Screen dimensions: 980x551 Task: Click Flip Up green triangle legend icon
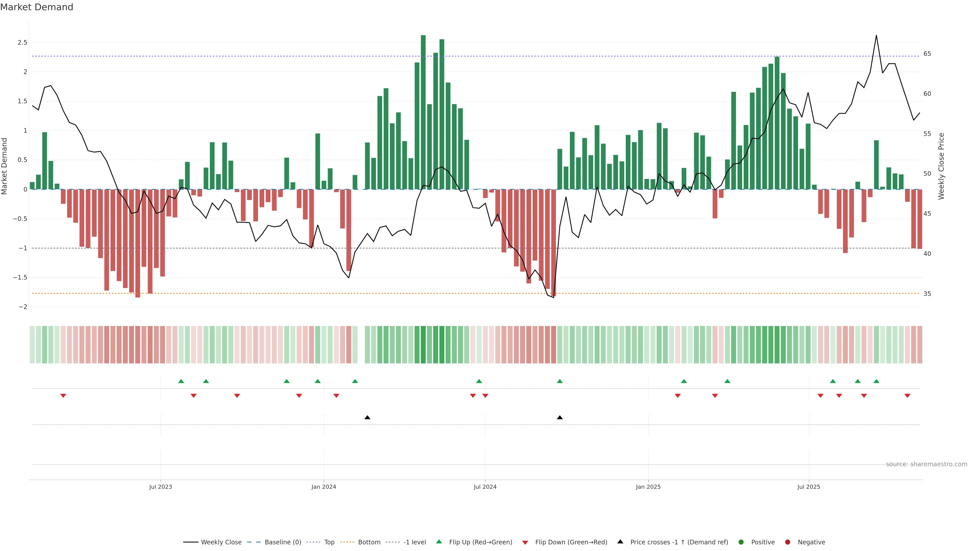point(439,542)
